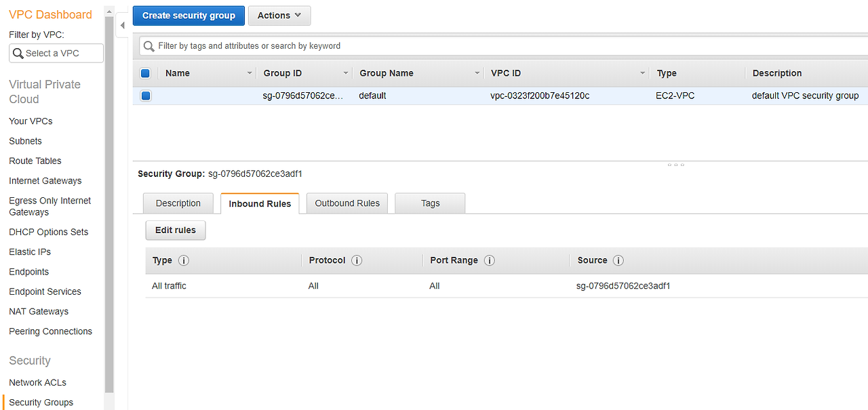Click the Select a VPC filter field
Screen dimensions: 868x410
pyautogui.click(x=56, y=53)
